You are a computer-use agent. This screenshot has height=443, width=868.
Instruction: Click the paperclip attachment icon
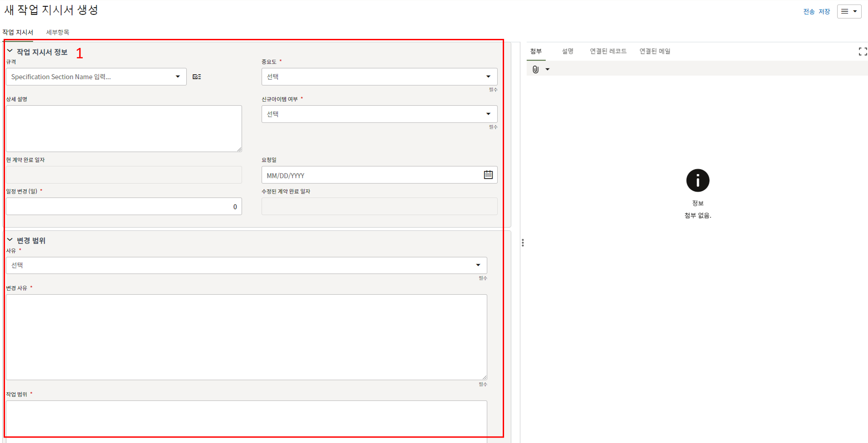(x=535, y=69)
